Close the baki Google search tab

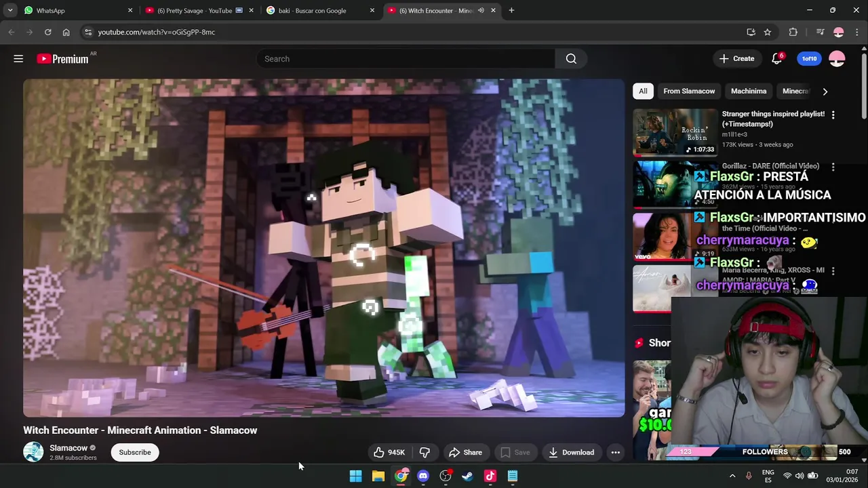372,10
